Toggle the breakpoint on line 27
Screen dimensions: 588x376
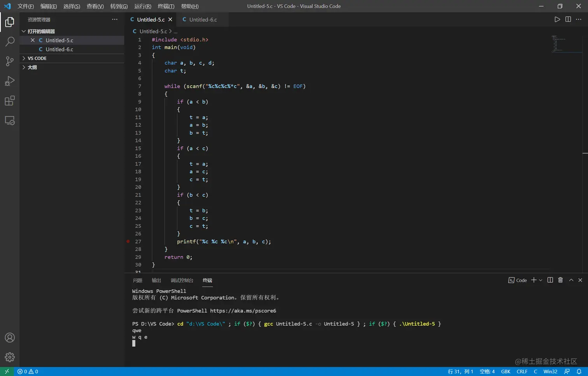pyautogui.click(x=128, y=242)
